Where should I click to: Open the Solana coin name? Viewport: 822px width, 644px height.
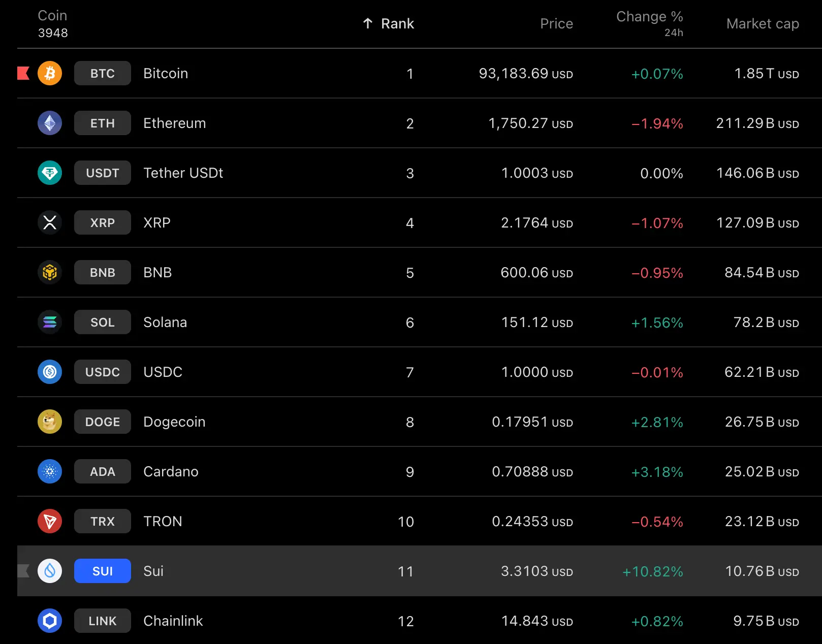(x=165, y=322)
